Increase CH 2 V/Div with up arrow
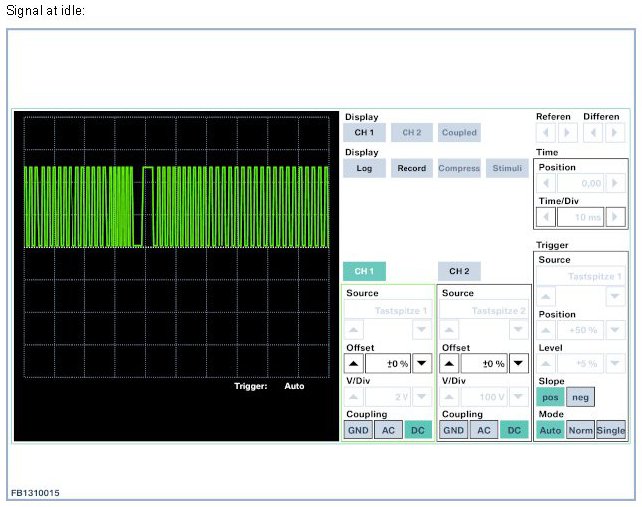642x507 pixels. coord(449,397)
